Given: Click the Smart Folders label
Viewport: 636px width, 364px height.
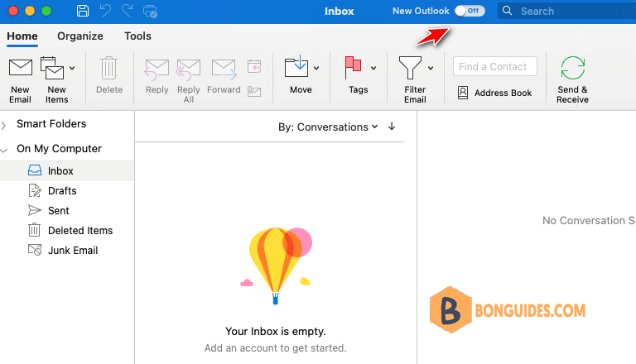Looking at the screenshot, I should coord(51,123).
